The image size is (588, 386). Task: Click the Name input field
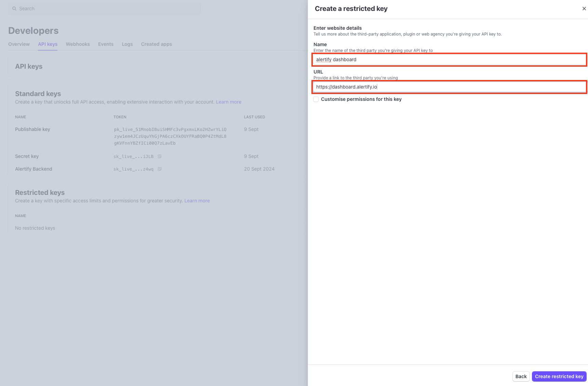tap(449, 59)
